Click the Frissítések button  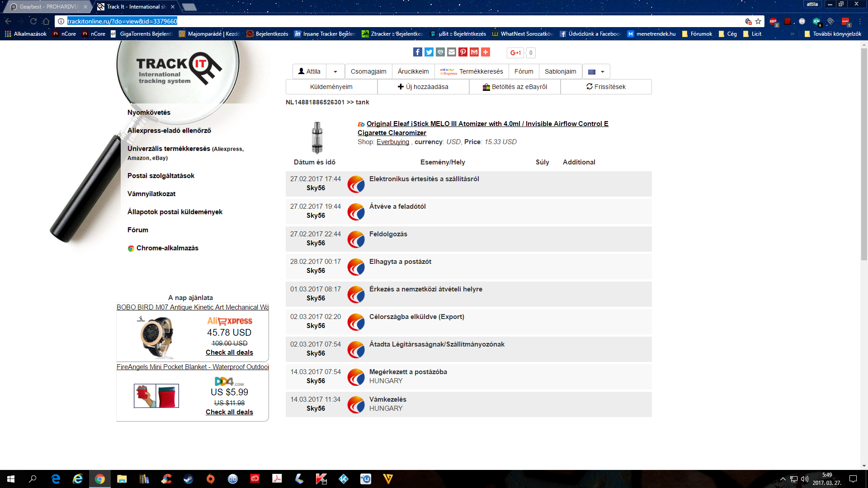pyautogui.click(x=606, y=87)
